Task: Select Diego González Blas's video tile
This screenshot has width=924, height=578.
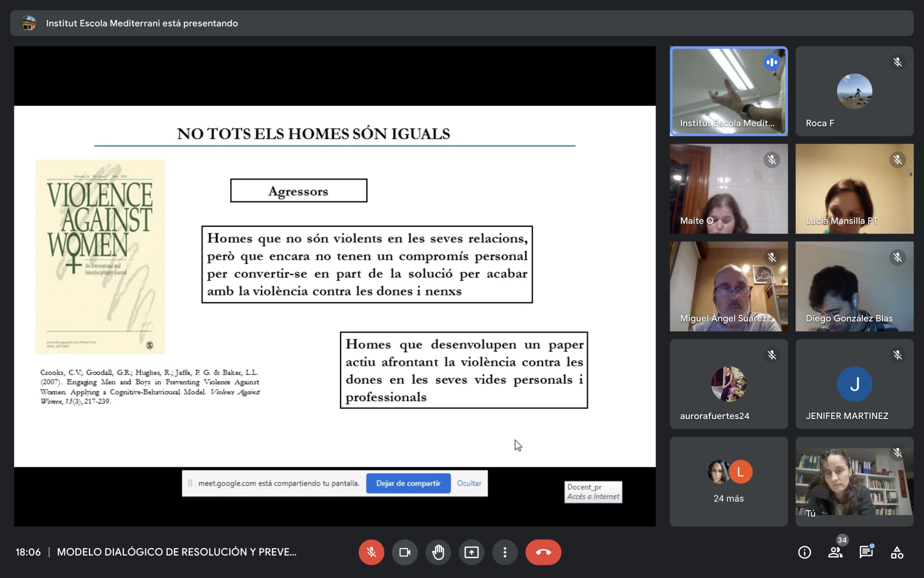Action: 855,286
